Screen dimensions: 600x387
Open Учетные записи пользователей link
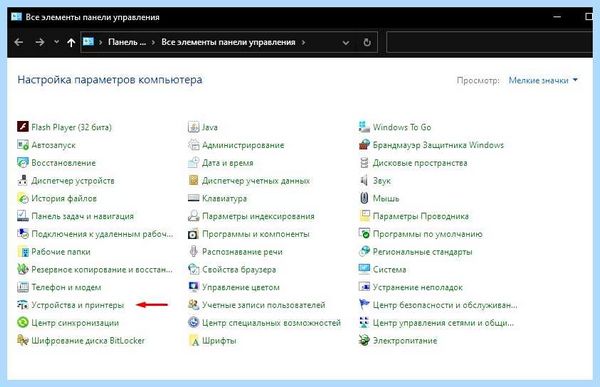click(264, 305)
